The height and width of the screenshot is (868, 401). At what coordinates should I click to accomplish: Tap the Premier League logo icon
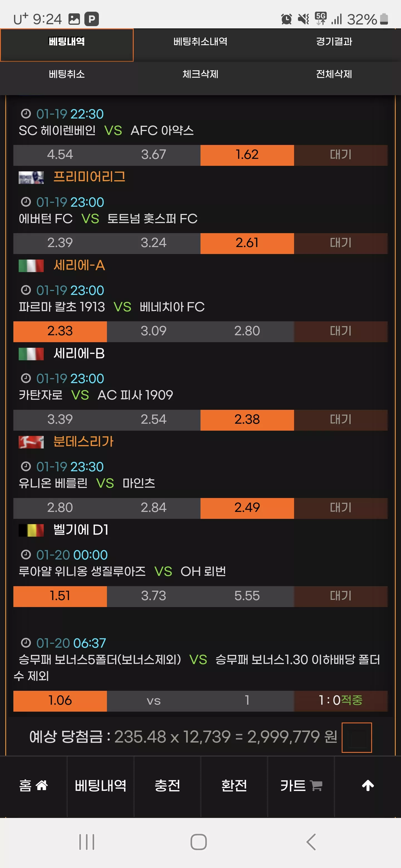31,177
